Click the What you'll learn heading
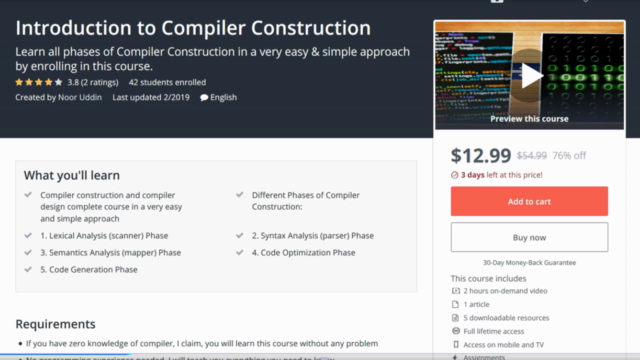 [x=72, y=175]
